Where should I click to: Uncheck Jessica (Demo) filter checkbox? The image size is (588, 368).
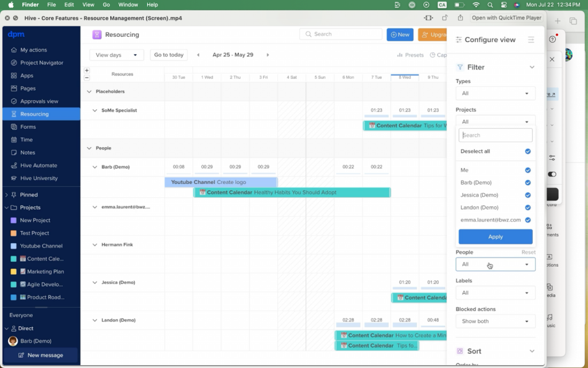(528, 195)
